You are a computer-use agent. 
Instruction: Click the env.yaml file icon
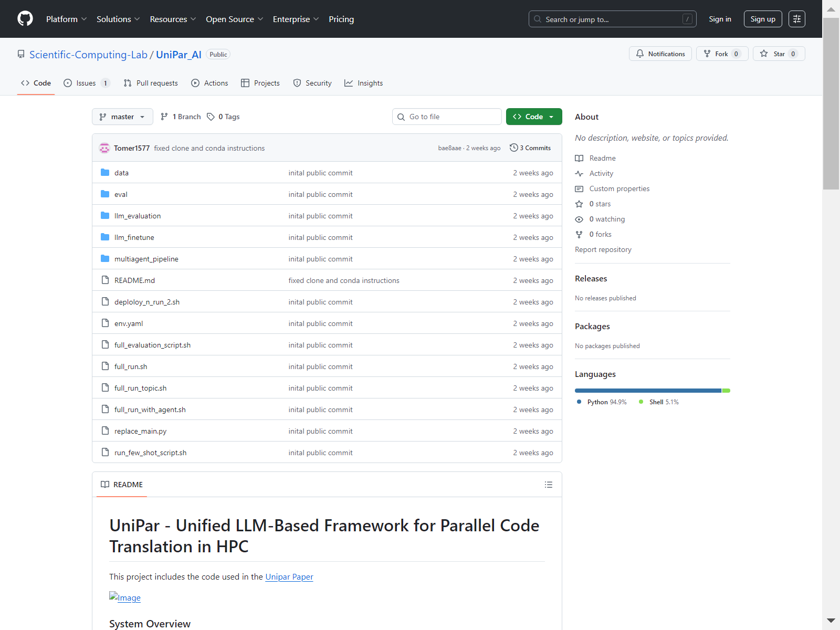[105, 323]
